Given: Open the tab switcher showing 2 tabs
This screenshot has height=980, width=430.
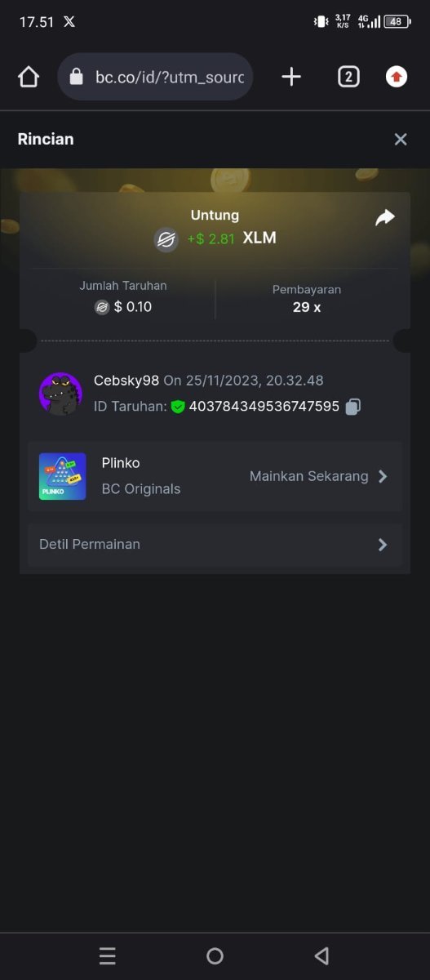Looking at the screenshot, I should (x=348, y=77).
